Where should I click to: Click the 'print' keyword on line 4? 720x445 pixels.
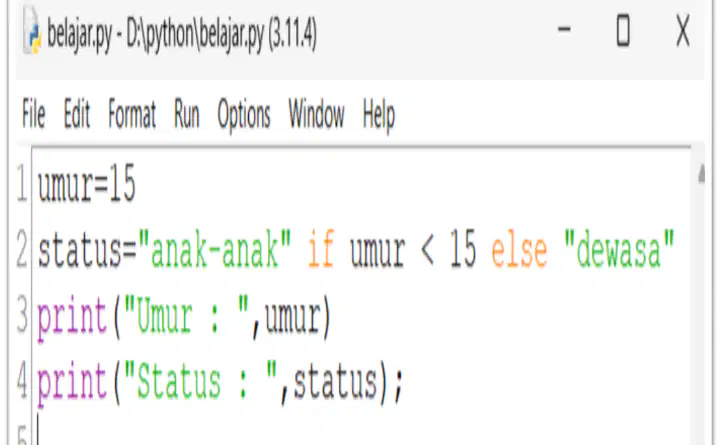point(72,383)
